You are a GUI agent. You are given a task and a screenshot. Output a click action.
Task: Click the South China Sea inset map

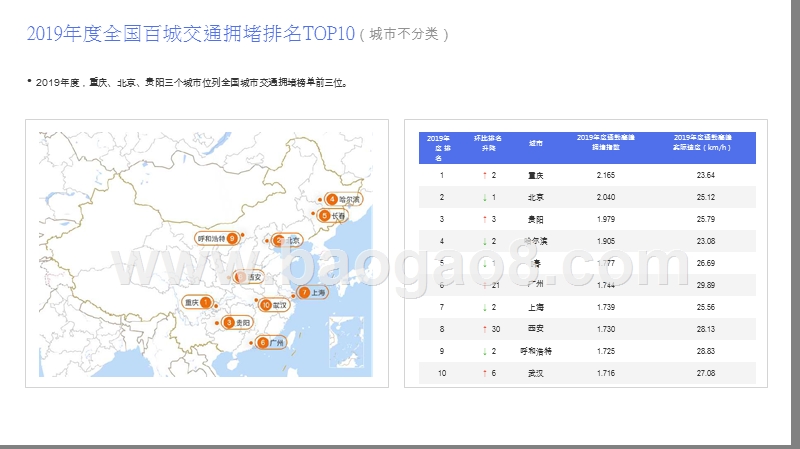tap(346, 342)
